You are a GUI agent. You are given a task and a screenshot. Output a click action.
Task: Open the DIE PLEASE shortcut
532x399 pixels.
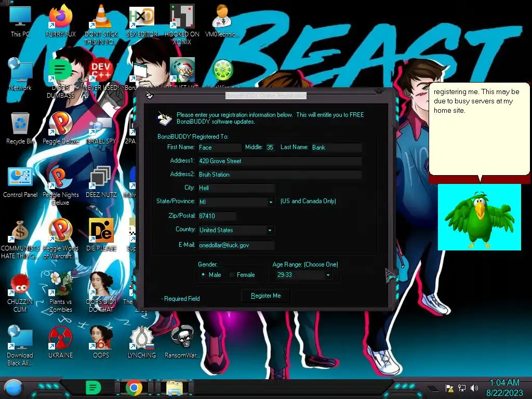coord(101,235)
